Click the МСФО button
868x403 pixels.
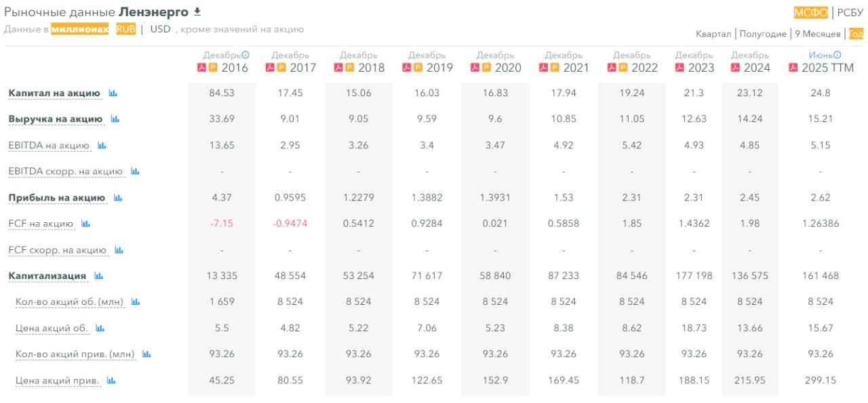[810, 11]
